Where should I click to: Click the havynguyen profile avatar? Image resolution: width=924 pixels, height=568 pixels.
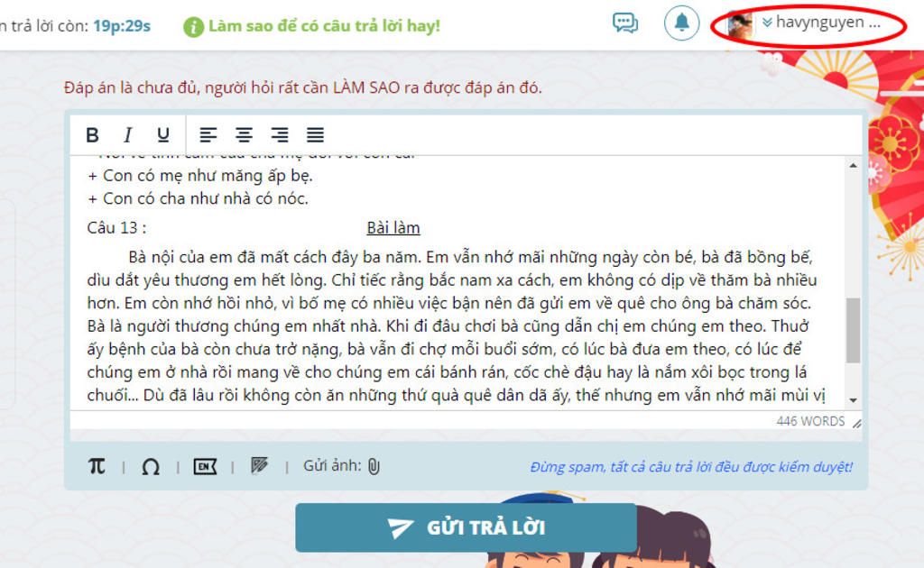[x=740, y=25]
